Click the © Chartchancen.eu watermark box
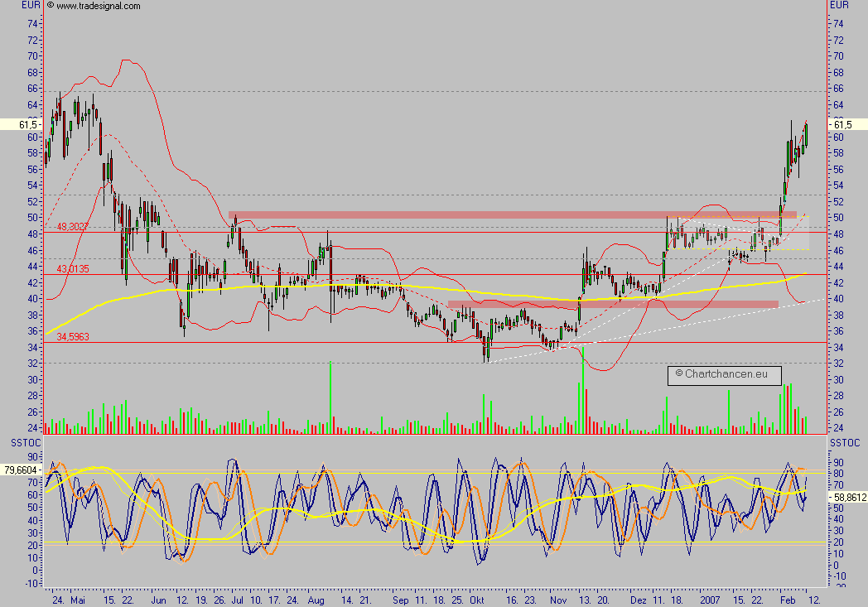This screenshot has height=607, width=868. click(x=725, y=374)
